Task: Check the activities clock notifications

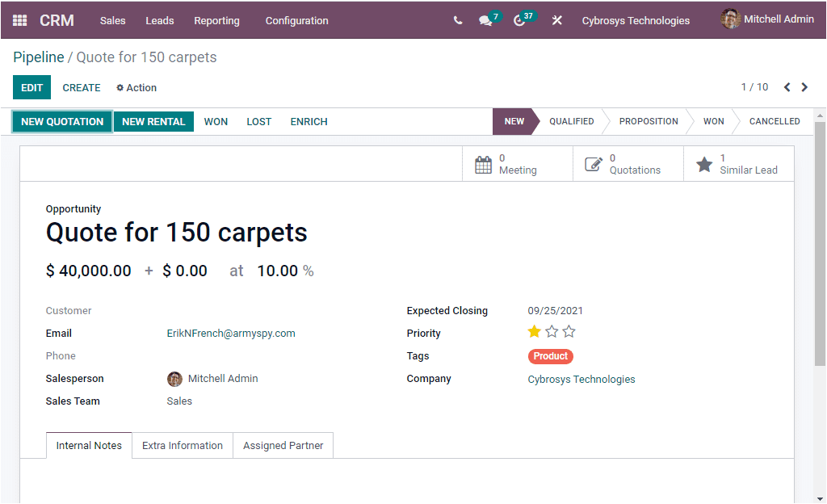Action: 520,20
